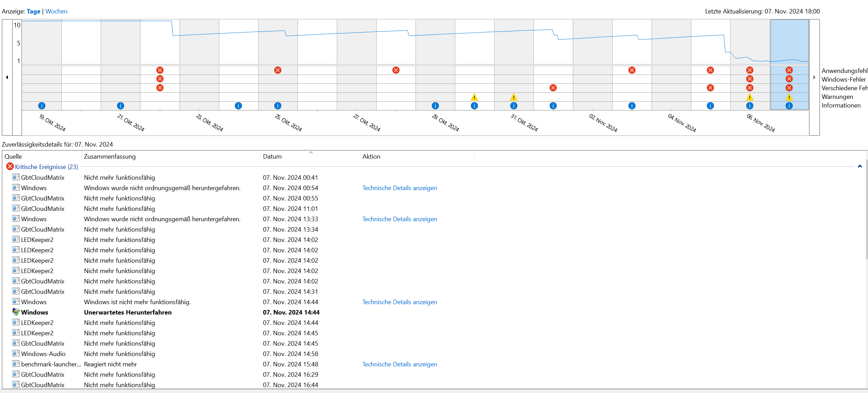
Task: Collapse Kritische Ereignisse group chevron
Action: 860,167
